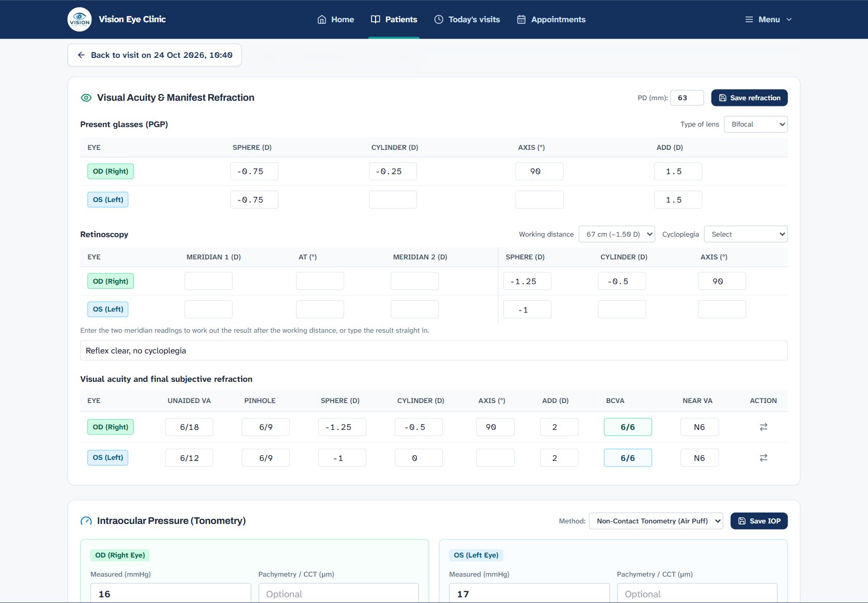Click retinoscopy OD cylinder field showing -0.5
This screenshot has width=868, height=603.
[622, 281]
